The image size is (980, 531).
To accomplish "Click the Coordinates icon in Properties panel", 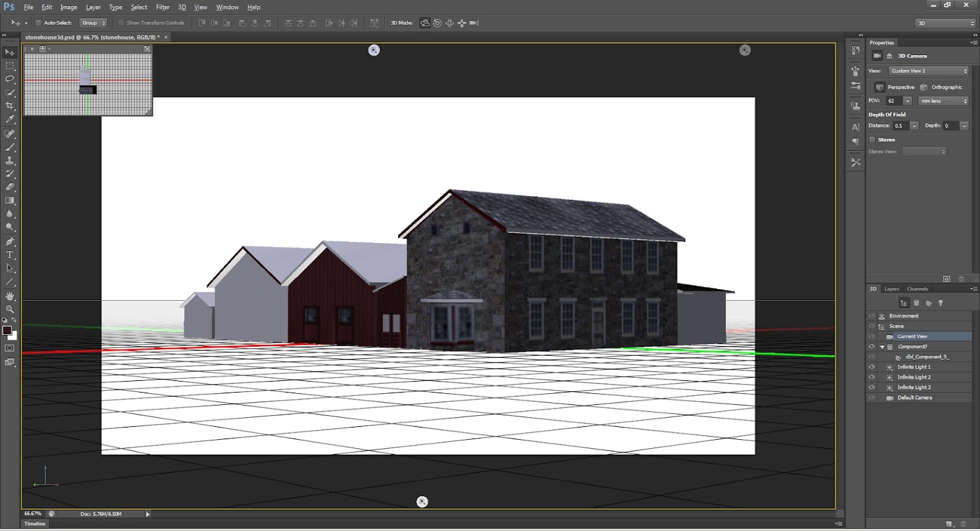I will click(889, 56).
